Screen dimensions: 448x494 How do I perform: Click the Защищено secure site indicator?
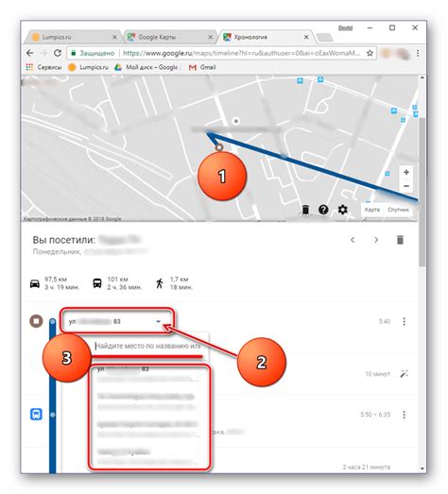point(93,53)
